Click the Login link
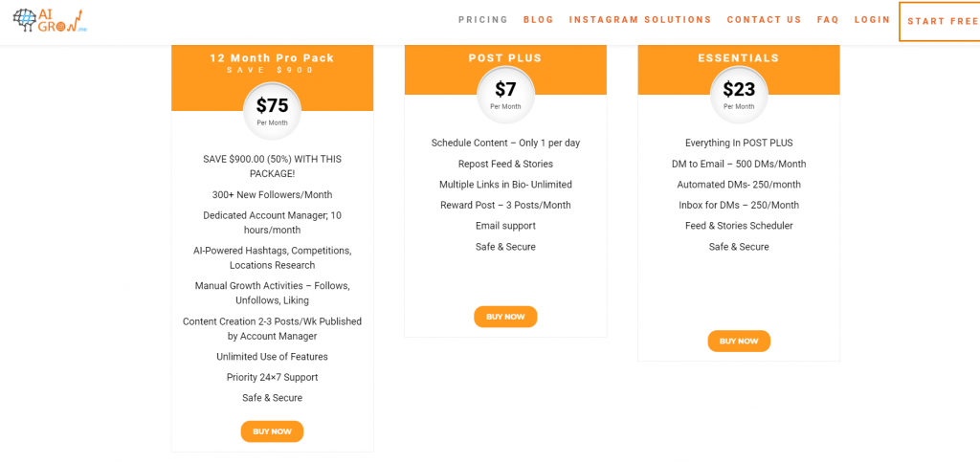 (872, 20)
